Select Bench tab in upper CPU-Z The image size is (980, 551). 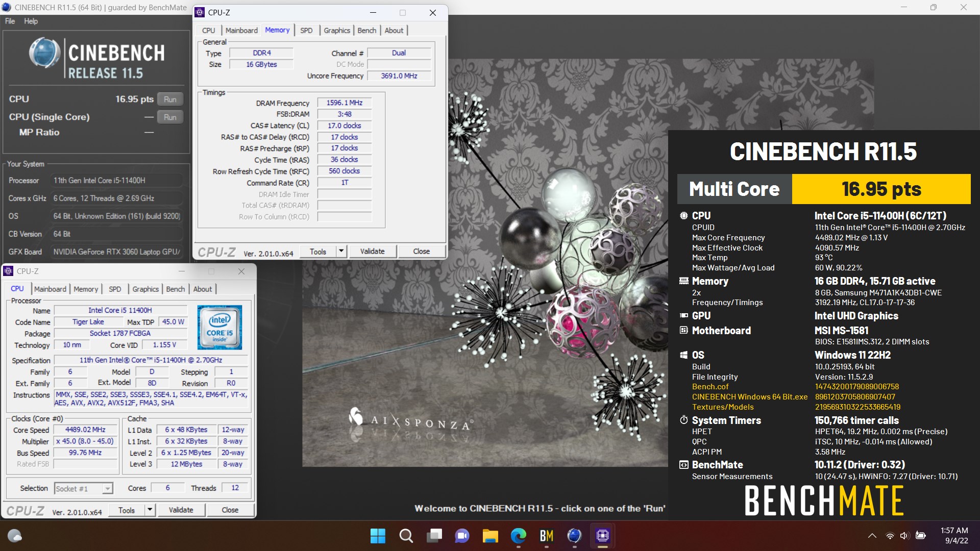[366, 30]
